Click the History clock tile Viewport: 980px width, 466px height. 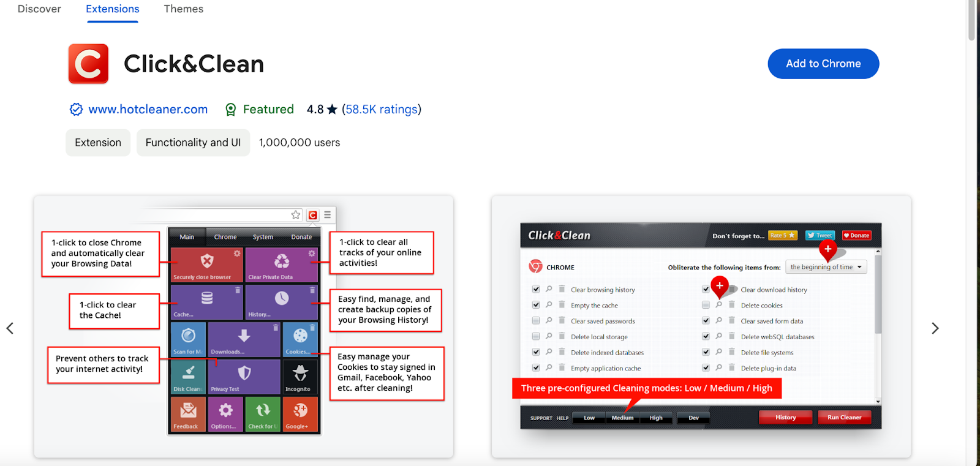pos(282,302)
